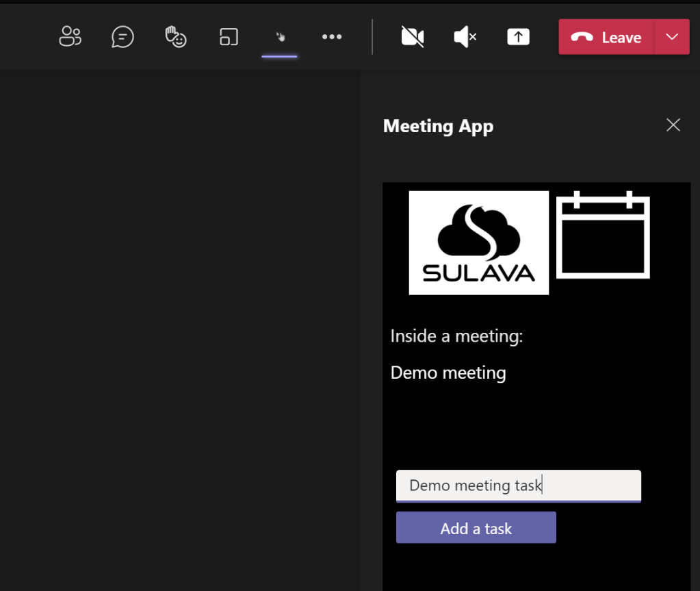700x591 pixels.
Task: Click the white calendar icon
Action: [603, 236]
